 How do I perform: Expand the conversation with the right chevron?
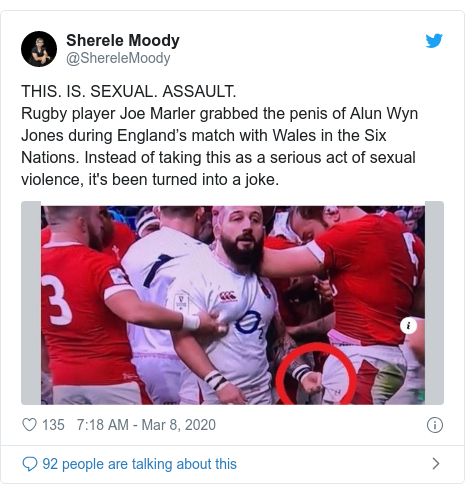436,464
